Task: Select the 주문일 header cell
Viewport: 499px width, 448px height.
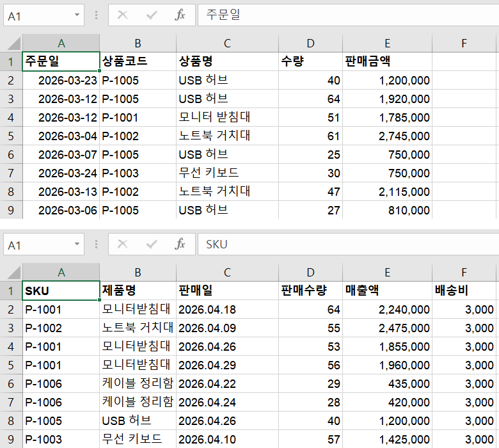Action: point(61,61)
